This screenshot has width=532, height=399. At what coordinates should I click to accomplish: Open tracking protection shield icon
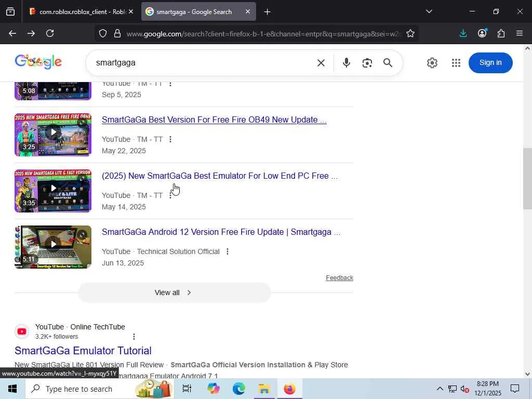tap(103, 34)
